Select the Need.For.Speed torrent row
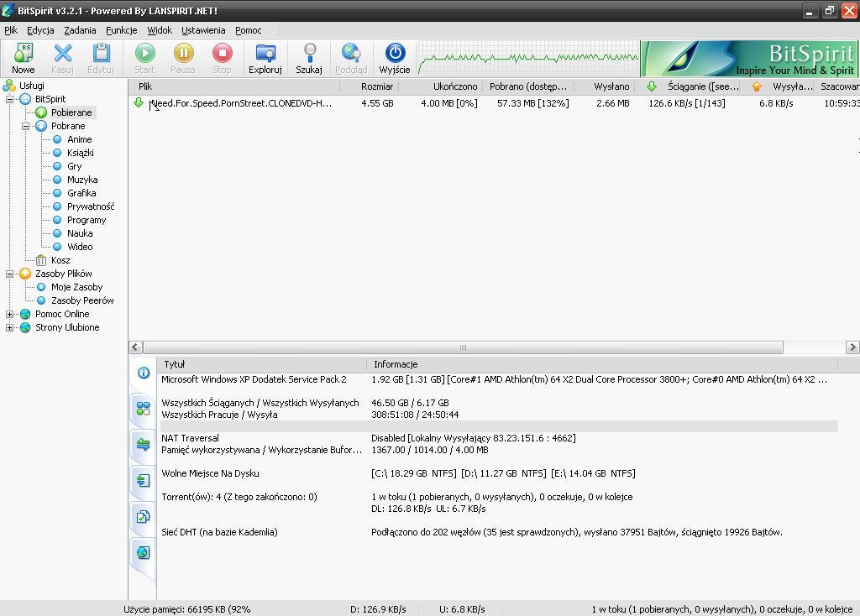 [494, 103]
